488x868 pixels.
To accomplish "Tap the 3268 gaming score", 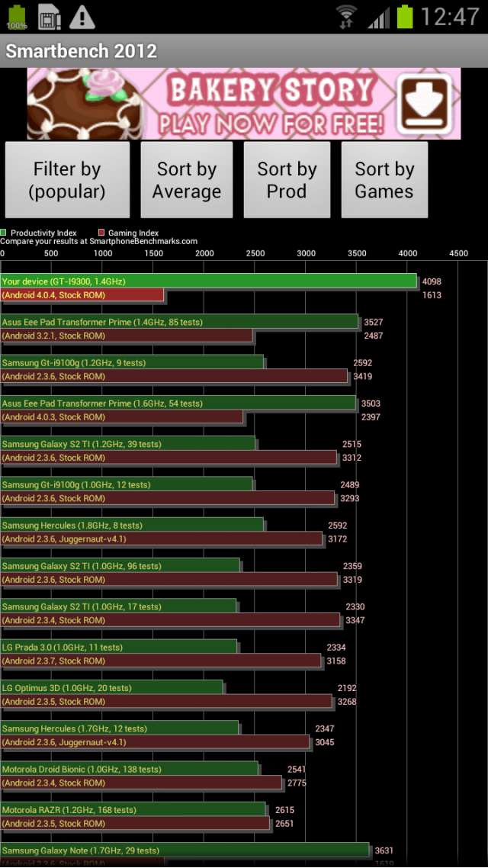I will click(x=348, y=702).
